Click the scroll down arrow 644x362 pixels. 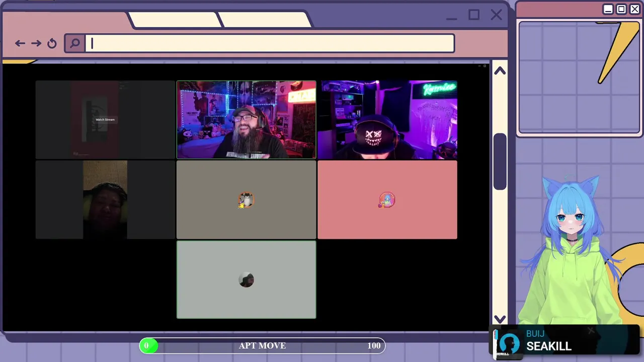pos(500,319)
